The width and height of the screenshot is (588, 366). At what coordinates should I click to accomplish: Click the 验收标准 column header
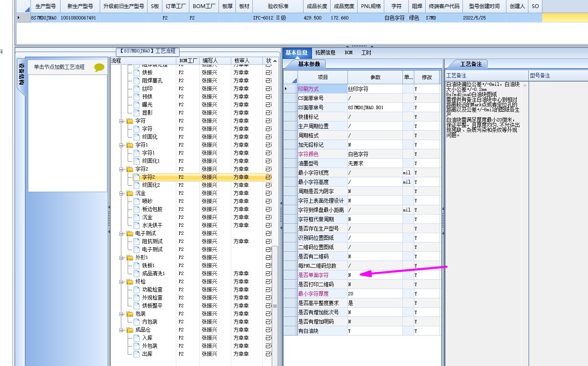tap(278, 6)
